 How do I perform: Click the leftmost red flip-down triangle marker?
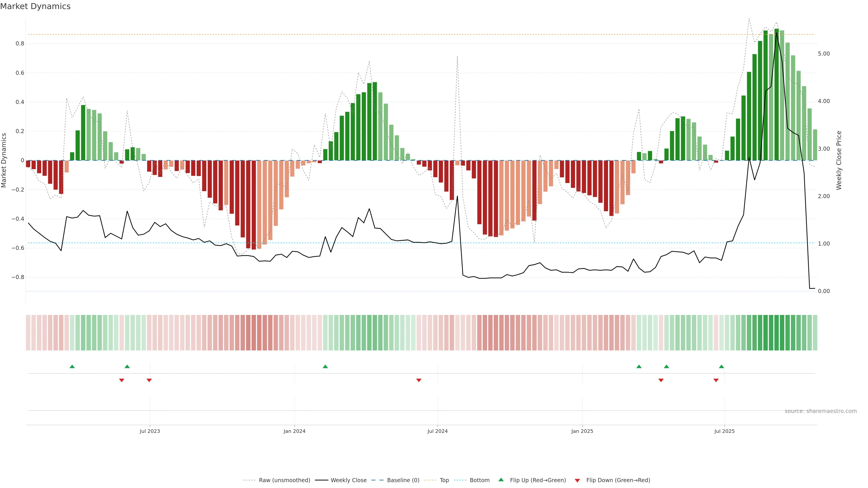click(122, 380)
